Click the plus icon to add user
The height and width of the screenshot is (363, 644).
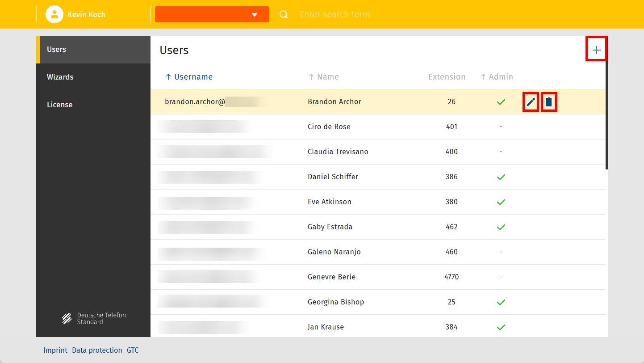[x=596, y=50]
